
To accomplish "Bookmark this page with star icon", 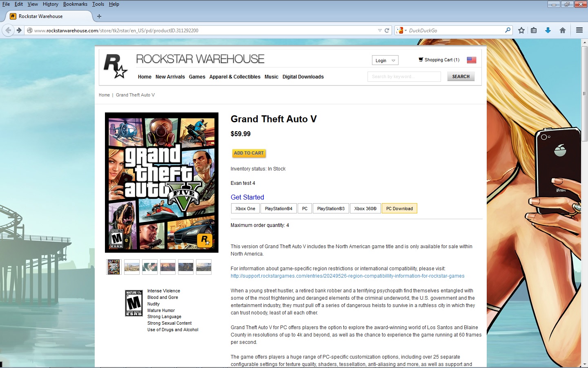I will 521,30.
